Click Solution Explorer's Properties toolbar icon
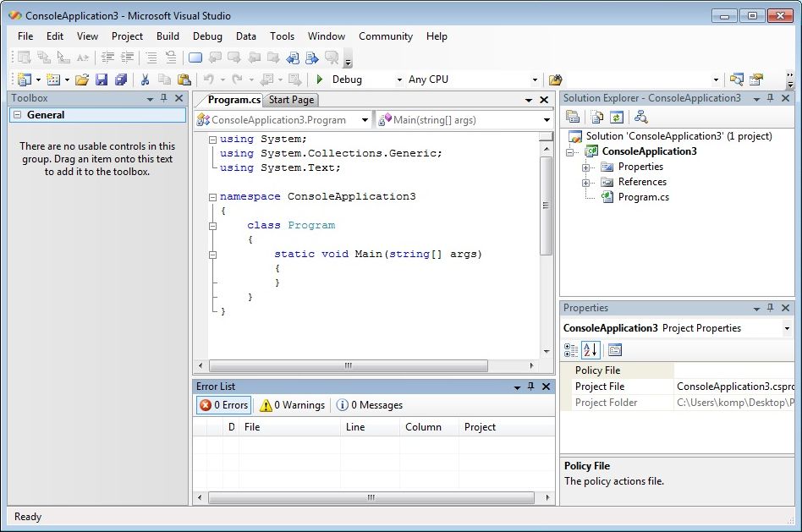The width and height of the screenshot is (802, 532). tap(573, 118)
